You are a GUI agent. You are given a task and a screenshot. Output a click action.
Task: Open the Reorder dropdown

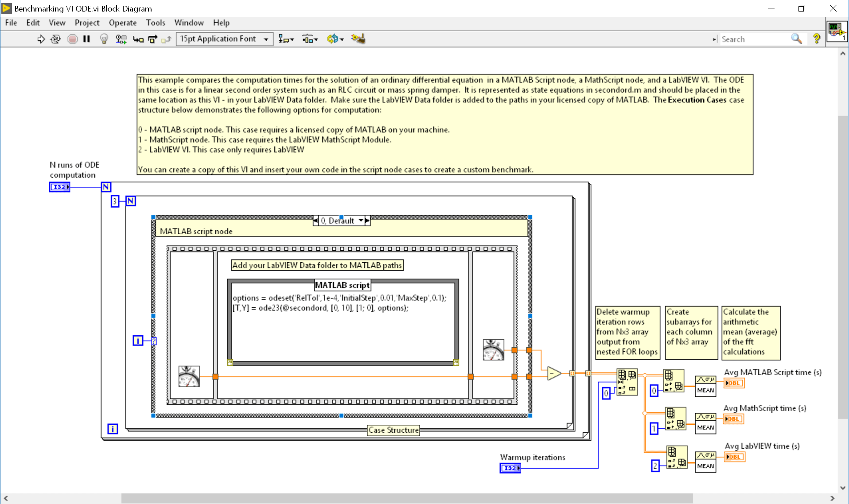pos(335,39)
